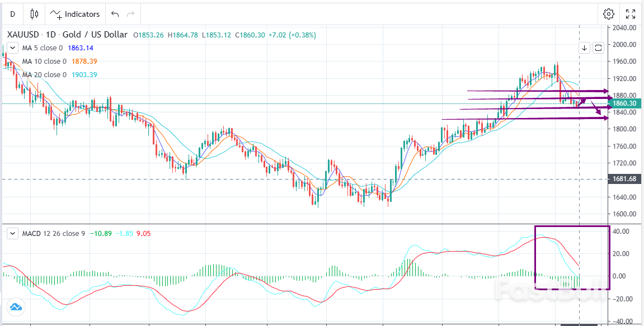The image size is (644, 326).
Task: Click the high price H1864.78 readout
Action: click(183, 35)
